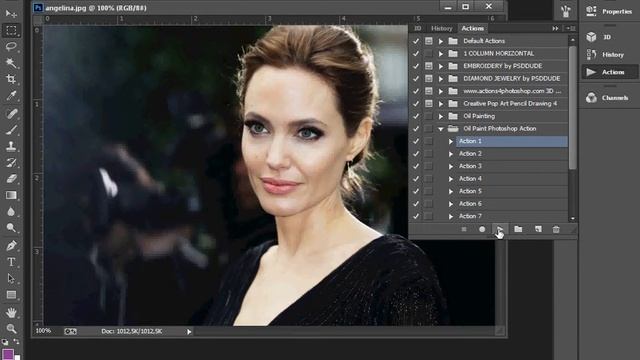The image size is (640, 360).
Task: Select the Clone Stamp tool
Action: tap(11, 146)
